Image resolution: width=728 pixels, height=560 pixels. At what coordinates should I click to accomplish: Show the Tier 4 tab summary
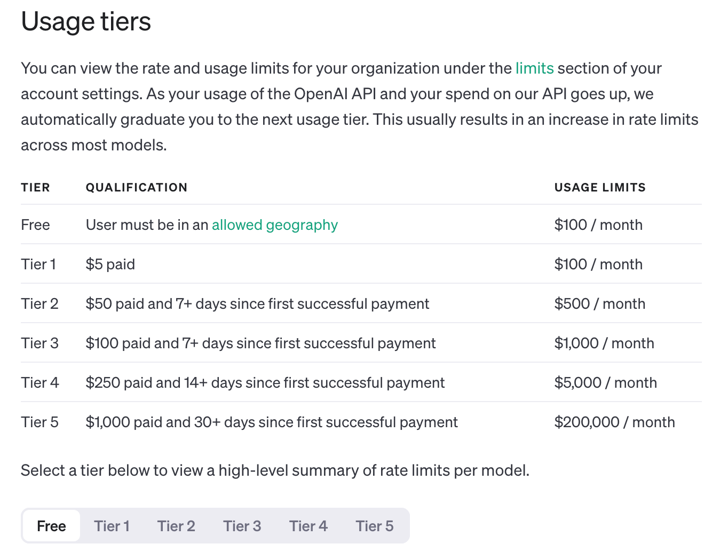point(308,526)
